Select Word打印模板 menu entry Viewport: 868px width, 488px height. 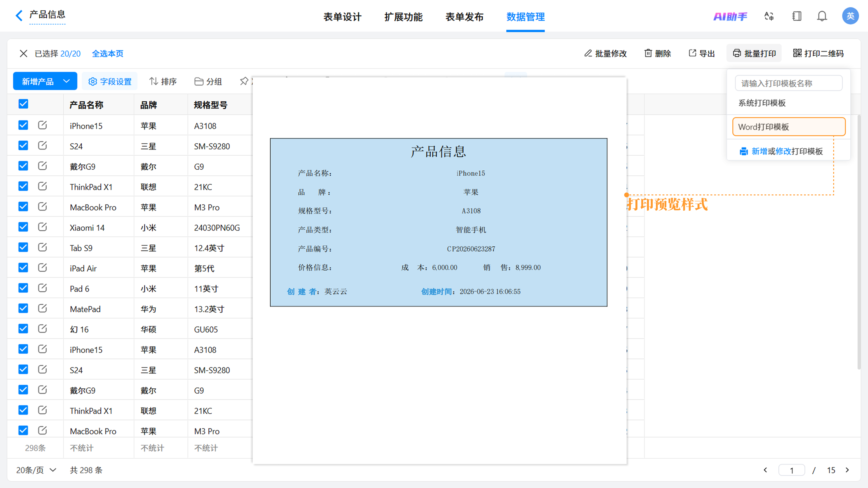tap(788, 127)
